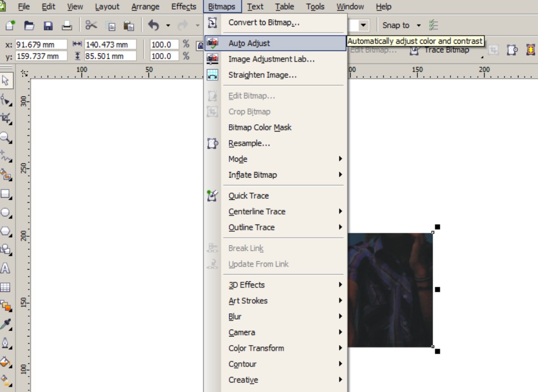
Task: Click the selected bitmap image on canvas
Action: coord(390,290)
